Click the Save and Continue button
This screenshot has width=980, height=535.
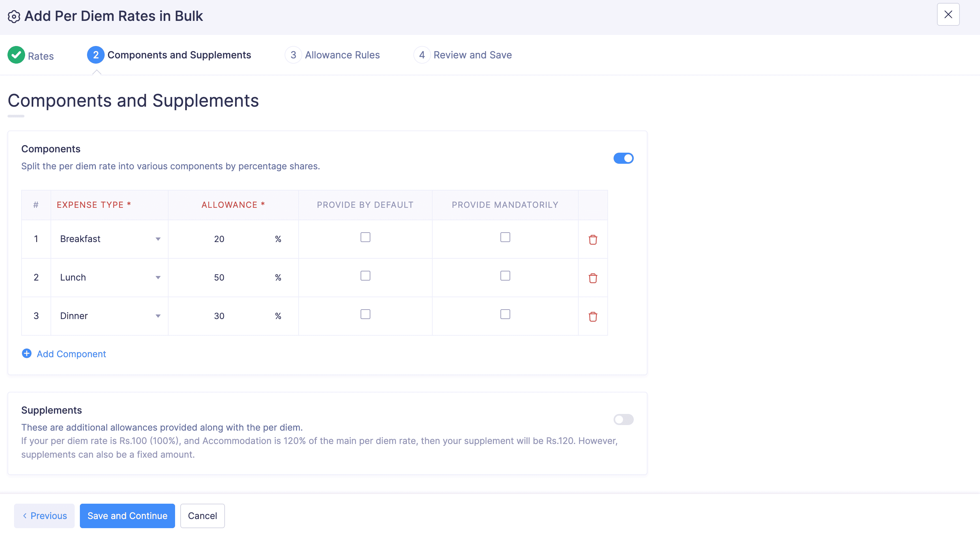pos(127,515)
